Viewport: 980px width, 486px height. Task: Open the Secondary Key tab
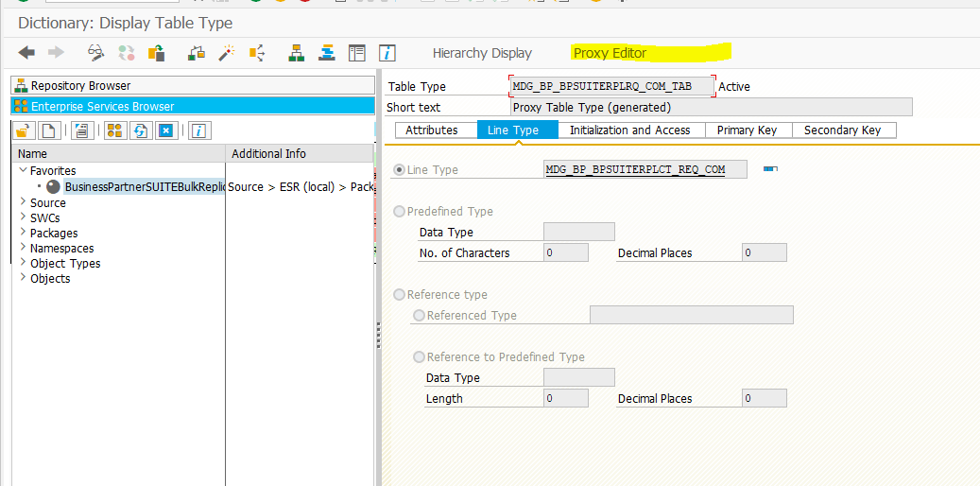843,130
